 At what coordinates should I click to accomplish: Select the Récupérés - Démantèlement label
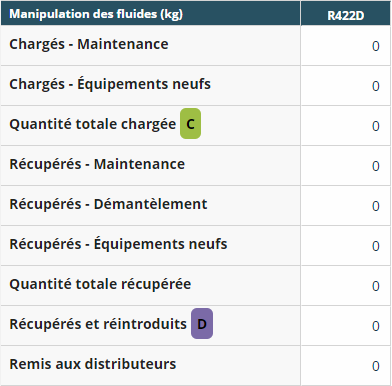coord(108,204)
